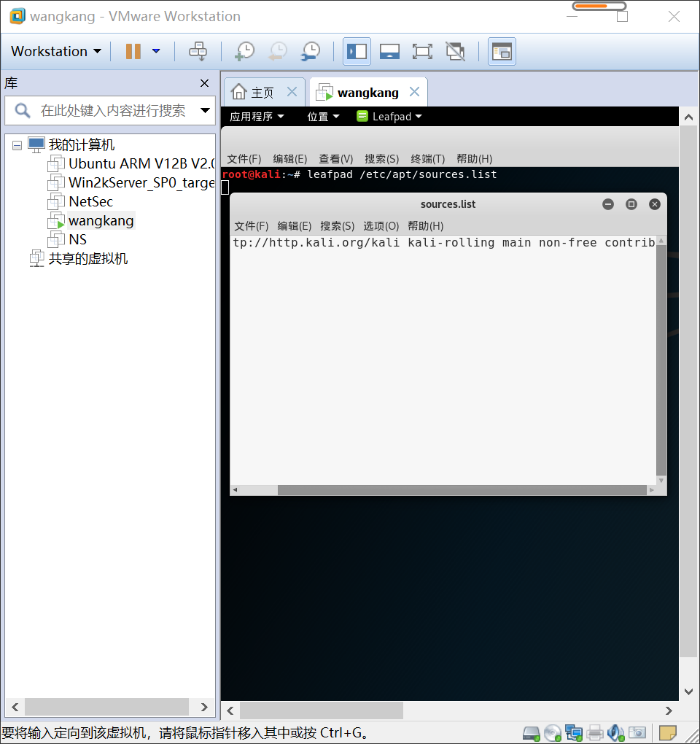The image size is (700, 744).
Task: Revert to the previous snapshot
Action: coord(278,51)
